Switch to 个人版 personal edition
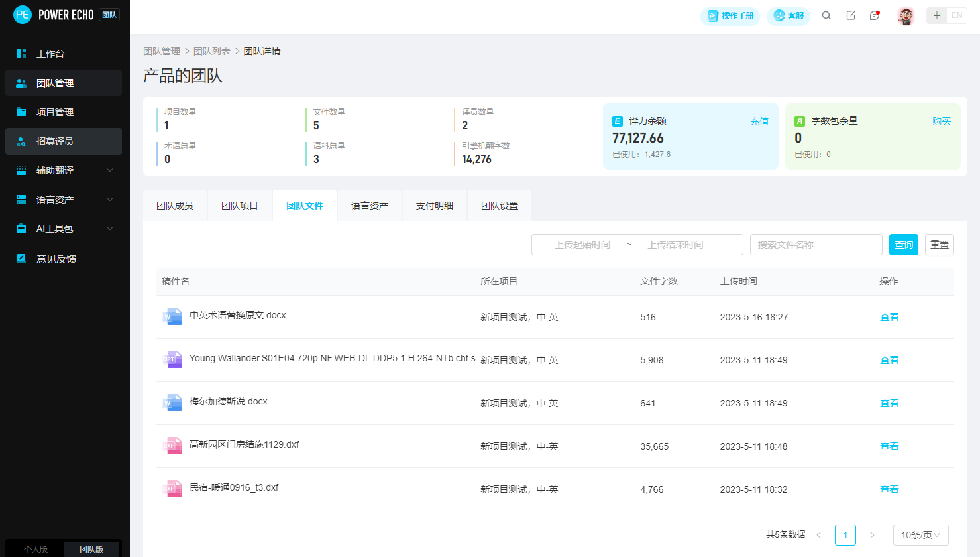Screen dimensions: 980x557 pyautogui.click(x=36, y=549)
